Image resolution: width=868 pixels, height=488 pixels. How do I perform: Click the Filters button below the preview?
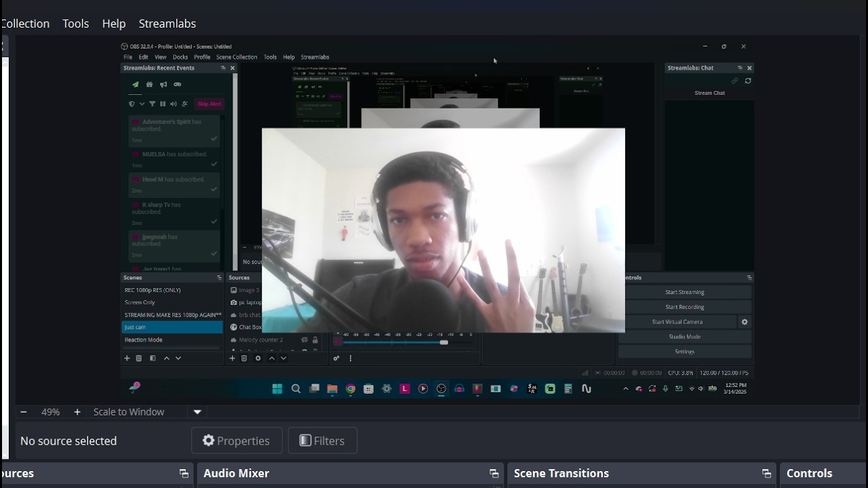323,441
